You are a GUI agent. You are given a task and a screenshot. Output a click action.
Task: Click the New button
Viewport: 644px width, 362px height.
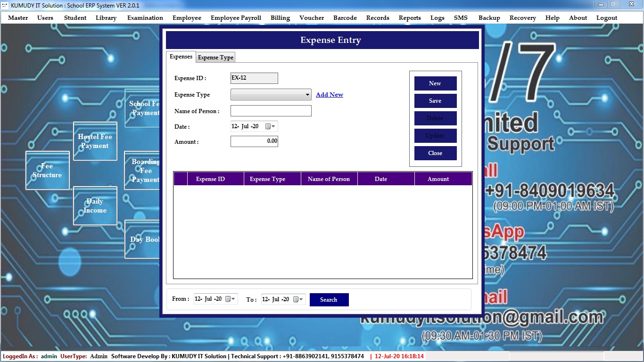[435, 83]
